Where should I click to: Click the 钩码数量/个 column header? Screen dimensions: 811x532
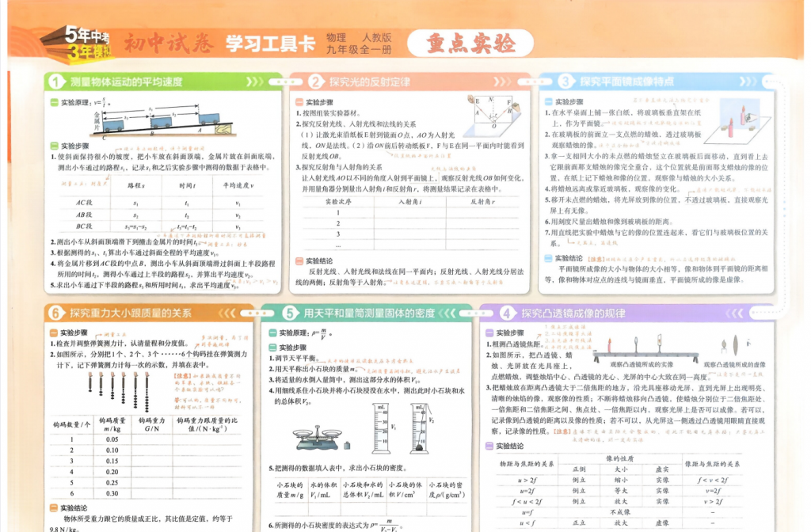click(x=72, y=424)
